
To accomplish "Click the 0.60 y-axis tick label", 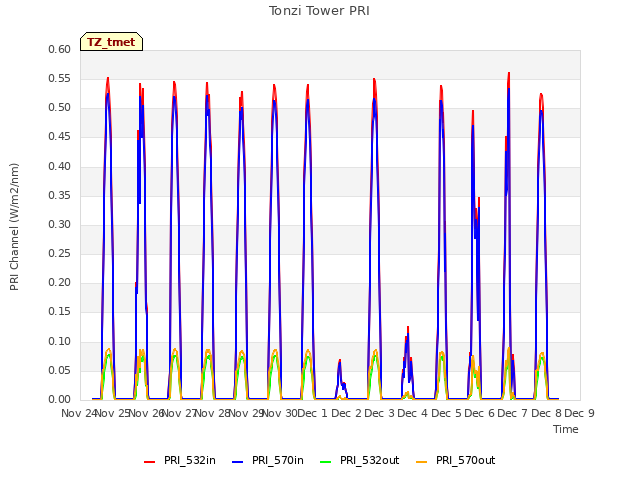I will [60, 49].
